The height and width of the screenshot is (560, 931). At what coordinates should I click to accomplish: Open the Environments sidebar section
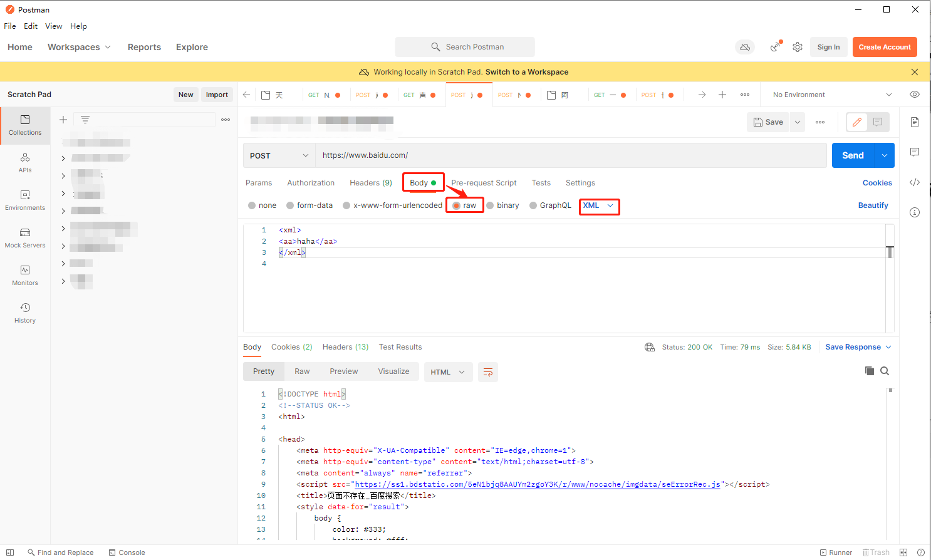tap(25, 200)
